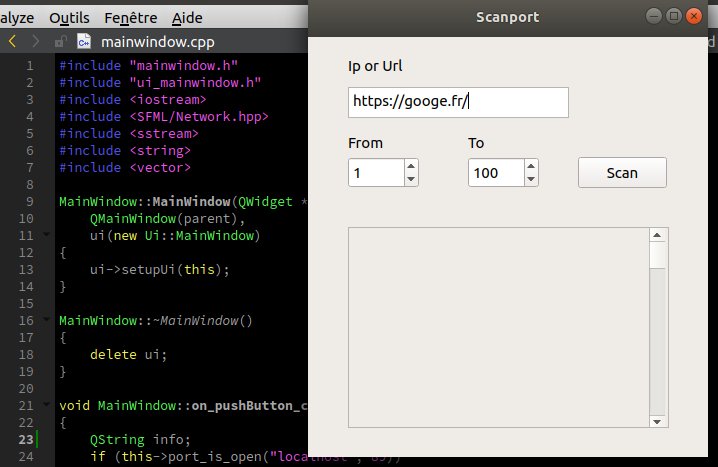
Task: Click the '#include <sstream>' line
Action: [129, 134]
